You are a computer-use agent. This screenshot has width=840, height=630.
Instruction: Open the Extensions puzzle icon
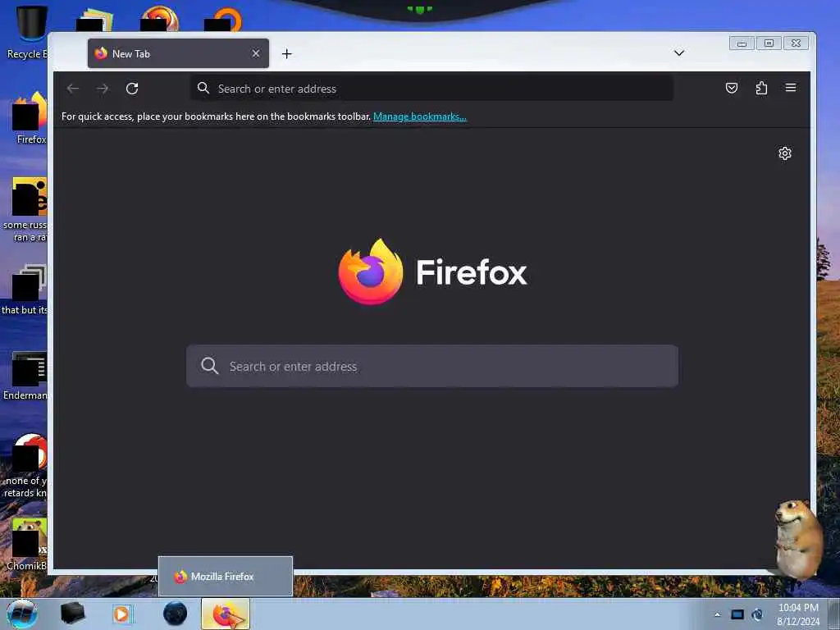(x=761, y=88)
